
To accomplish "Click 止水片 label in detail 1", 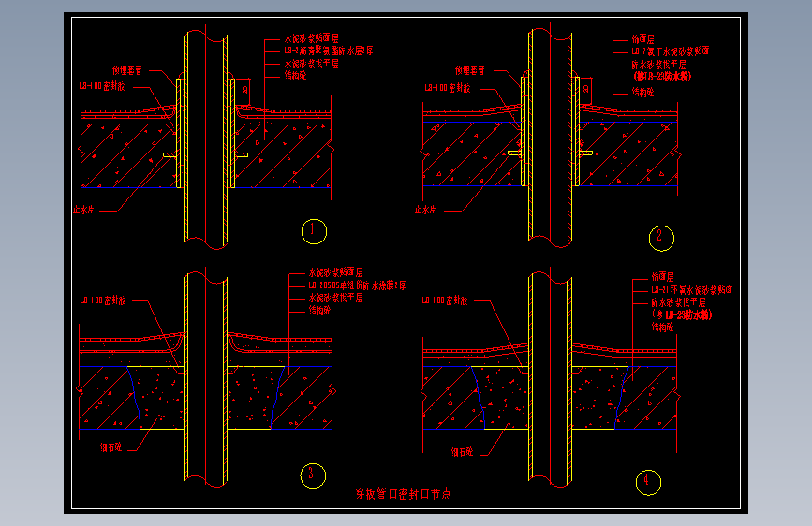I will pos(83,210).
